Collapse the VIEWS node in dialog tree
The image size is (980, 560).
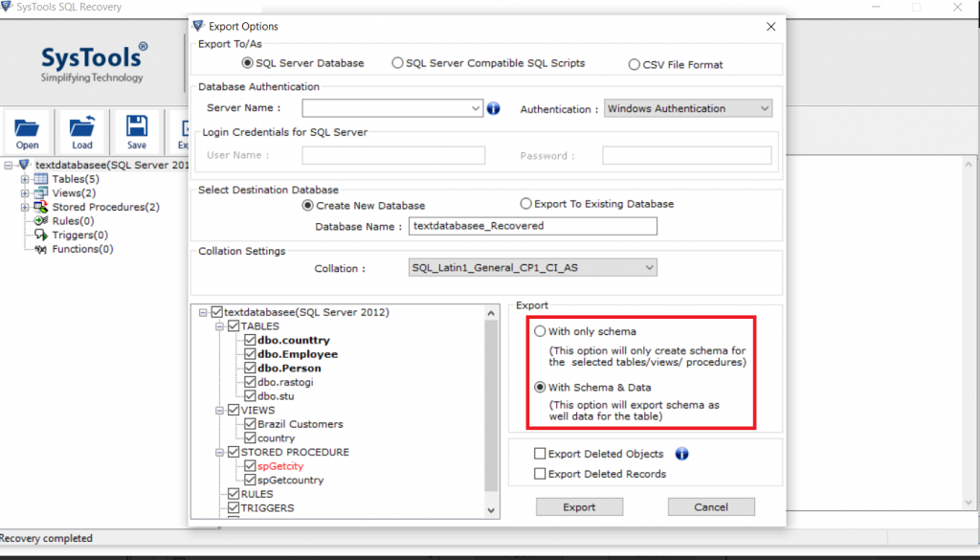(x=219, y=411)
